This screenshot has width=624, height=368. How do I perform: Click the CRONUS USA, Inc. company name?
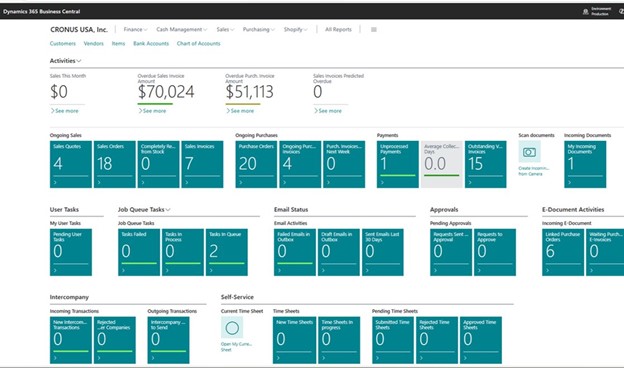click(x=79, y=29)
